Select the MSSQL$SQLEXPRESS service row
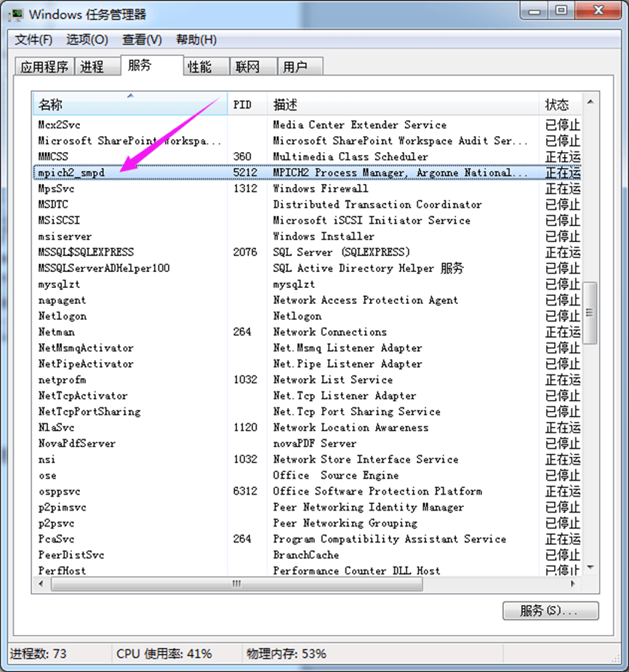This screenshot has height=672, width=629. click(307, 252)
